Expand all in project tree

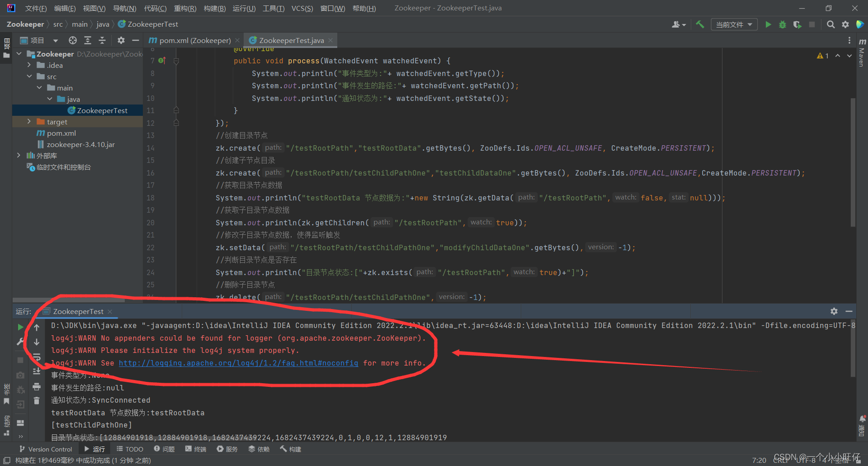[88, 40]
